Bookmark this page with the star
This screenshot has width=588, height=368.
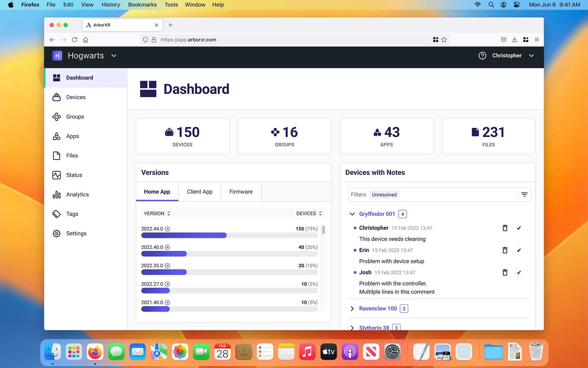[444, 40]
